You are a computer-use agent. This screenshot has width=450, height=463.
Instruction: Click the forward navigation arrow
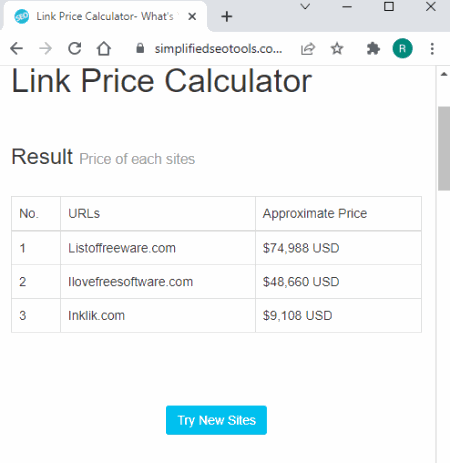coord(45,49)
